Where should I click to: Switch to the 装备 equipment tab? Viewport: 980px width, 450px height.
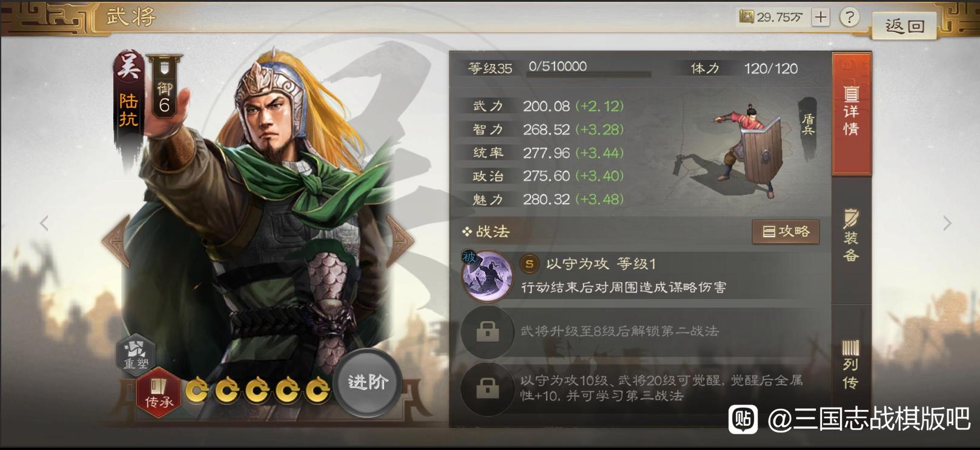click(x=852, y=236)
